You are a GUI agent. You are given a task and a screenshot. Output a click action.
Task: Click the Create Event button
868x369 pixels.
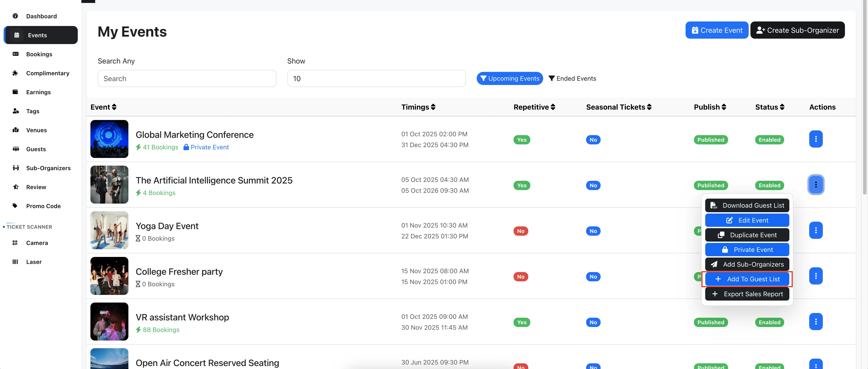(717, 30)
